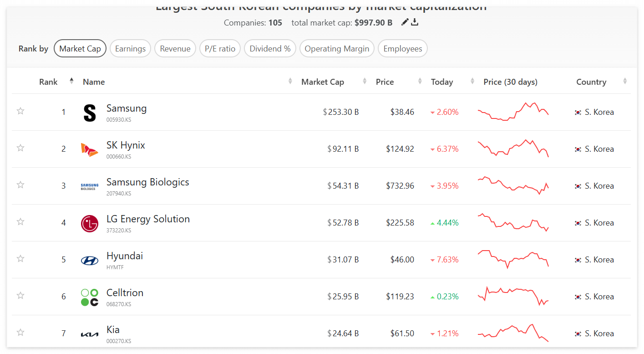Sort using Price column arrows
The height and width of the screenshot is (354, 644).
coord(420,81)
